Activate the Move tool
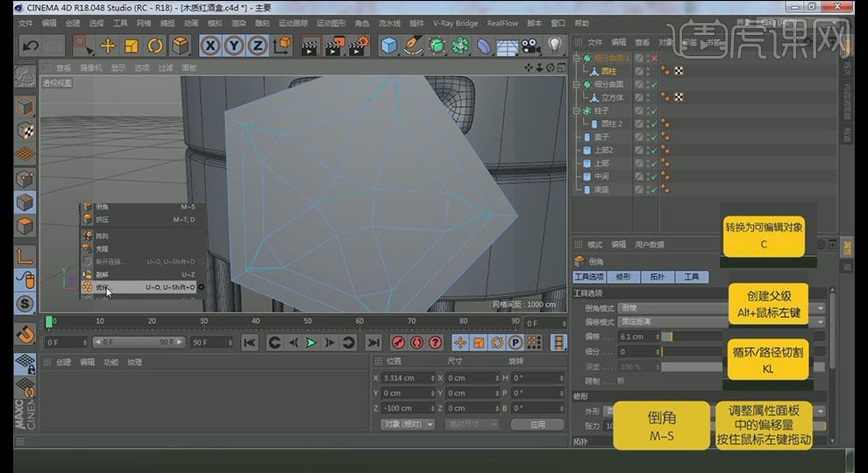Viewport: 868px width, 473px height. pyautogui.click(x=107, y=46)
